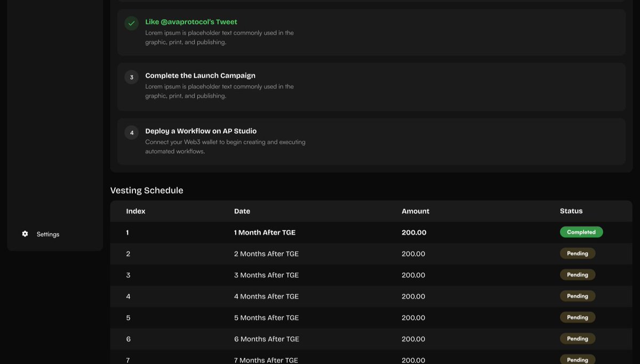Expand the Deploy a Workflow on AP Studio card
The height and width of the screenshot is (364, 640).
[x=371, y=141]
